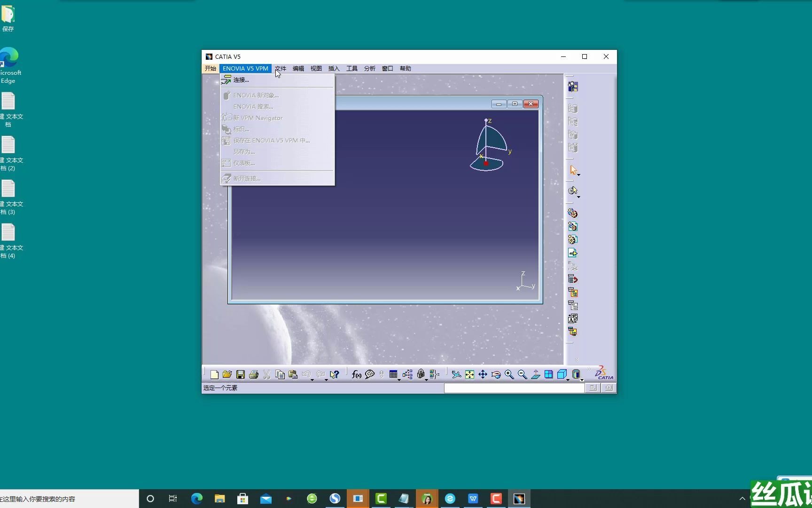Expand the Undo history dropdown arrow
812x508 pixels.
click(x=312, y=380)
